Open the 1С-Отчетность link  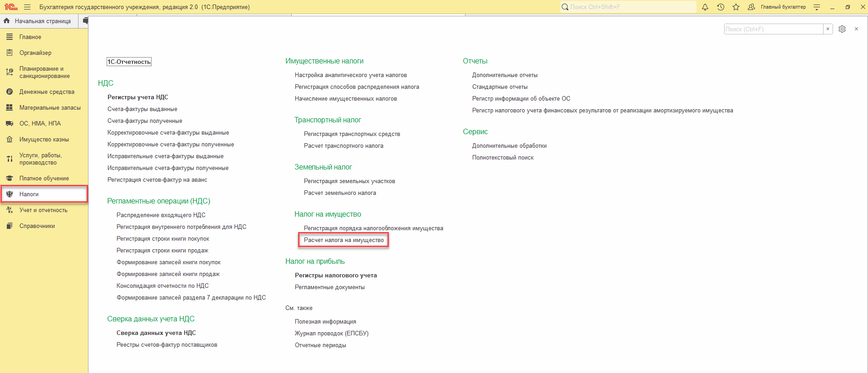[129, 62]
